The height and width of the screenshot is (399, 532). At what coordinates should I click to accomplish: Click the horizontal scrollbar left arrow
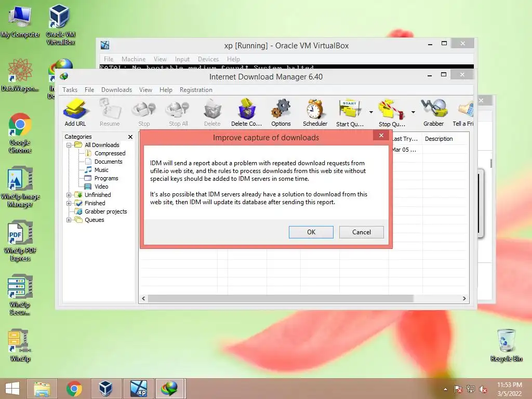tap(143, 299)
